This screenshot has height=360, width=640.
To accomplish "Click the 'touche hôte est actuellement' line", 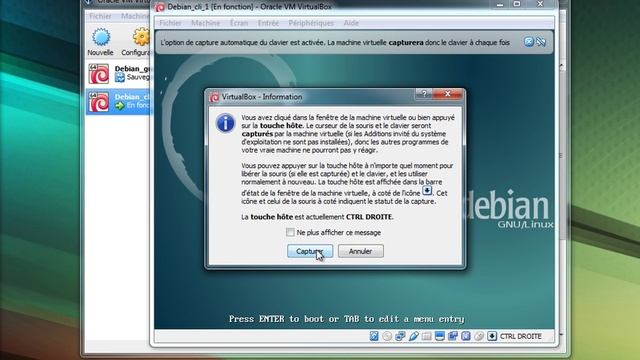I will pos(317,217).
